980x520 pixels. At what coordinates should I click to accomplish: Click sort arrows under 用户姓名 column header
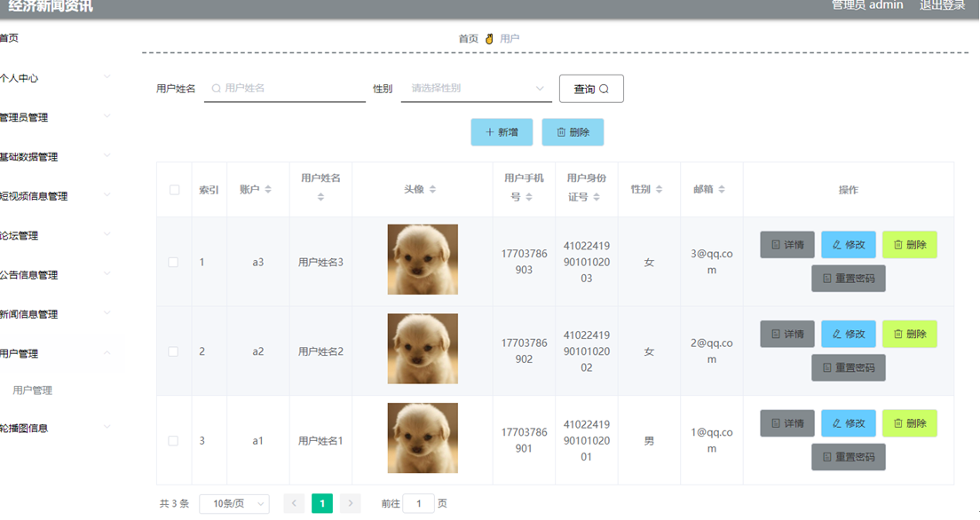pos(320,197)
